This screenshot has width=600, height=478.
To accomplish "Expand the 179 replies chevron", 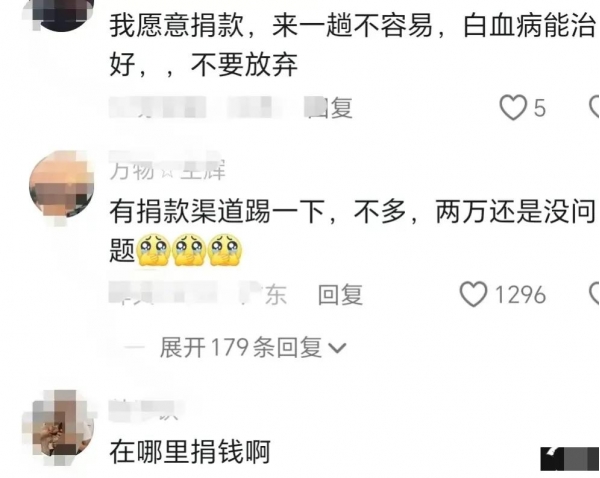I will [337, 348].
